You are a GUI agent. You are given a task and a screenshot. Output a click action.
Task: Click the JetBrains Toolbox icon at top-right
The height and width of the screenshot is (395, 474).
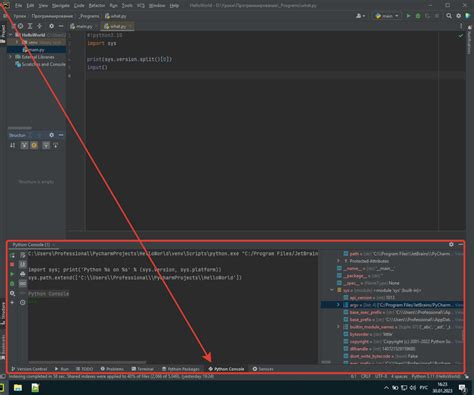pyautogui.click(x=468, y=16)
